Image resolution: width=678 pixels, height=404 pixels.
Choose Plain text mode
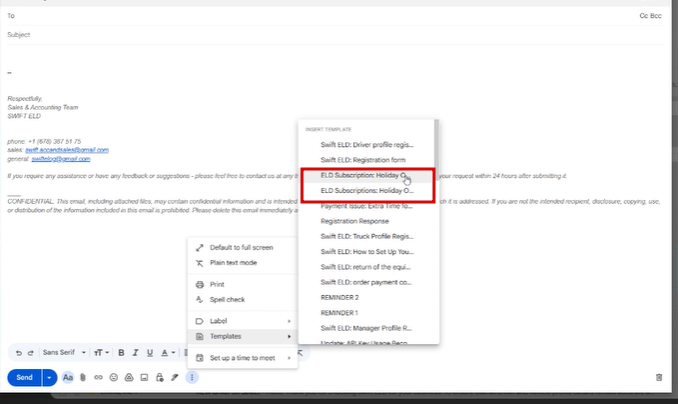pyautogui.click(x=242, y=263)
